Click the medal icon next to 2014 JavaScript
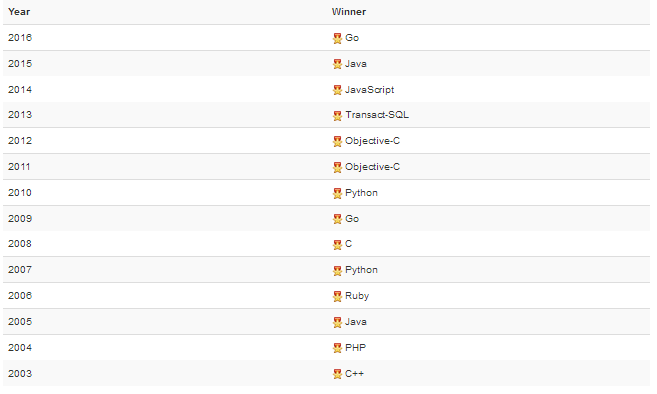This screenshot has height=394, width=657. 337,90
